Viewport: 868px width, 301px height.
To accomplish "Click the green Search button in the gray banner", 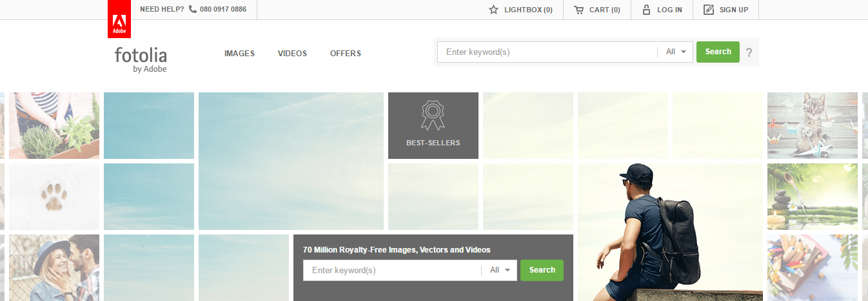I will click(x=542, y=270).
